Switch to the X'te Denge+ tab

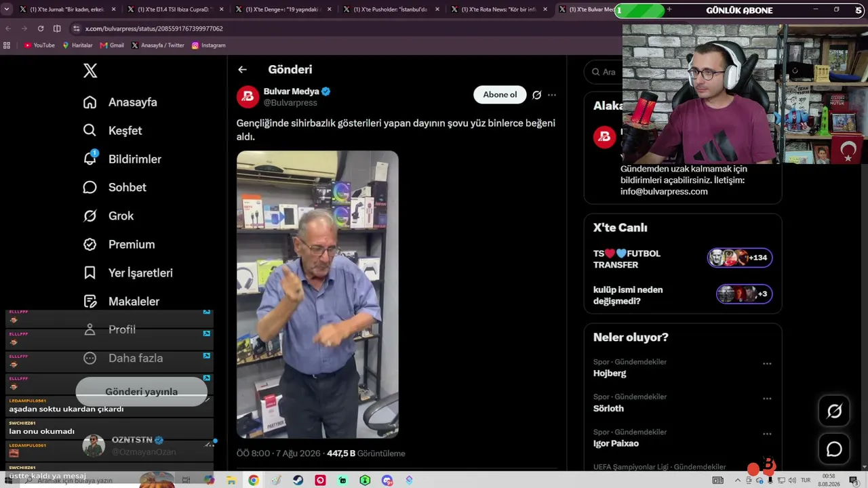click(x=284, y=9)
